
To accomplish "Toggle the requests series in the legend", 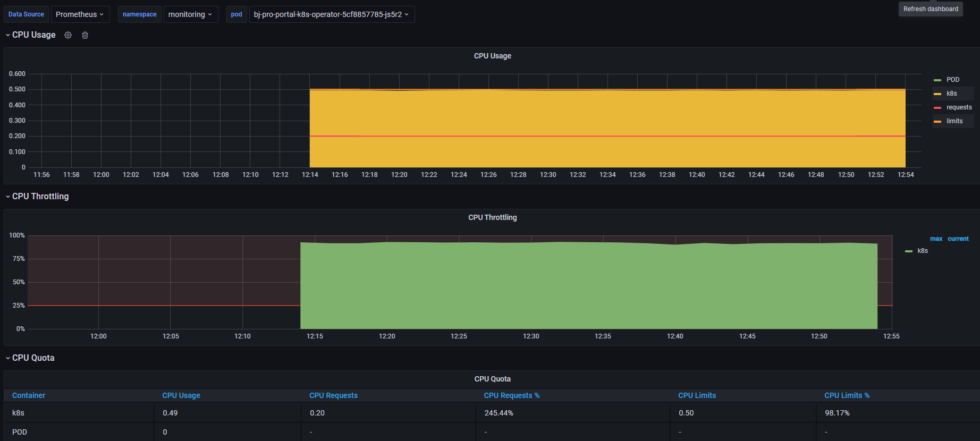I will coord(959,107).
